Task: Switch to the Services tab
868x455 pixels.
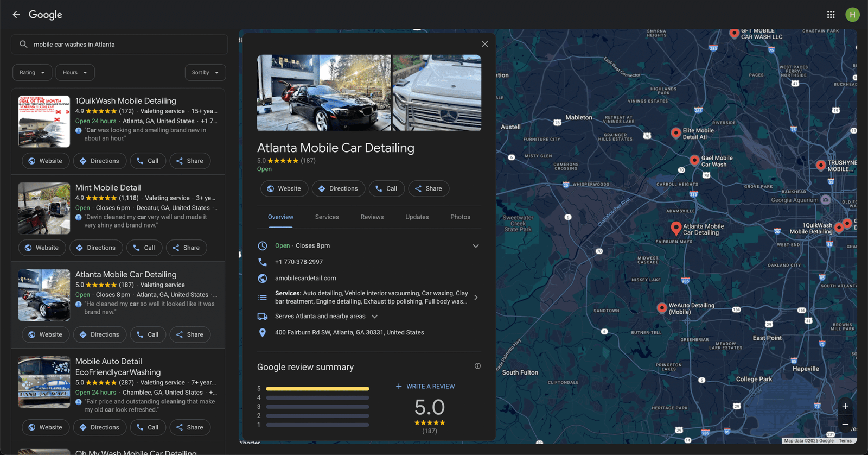Action: [327, 217]
